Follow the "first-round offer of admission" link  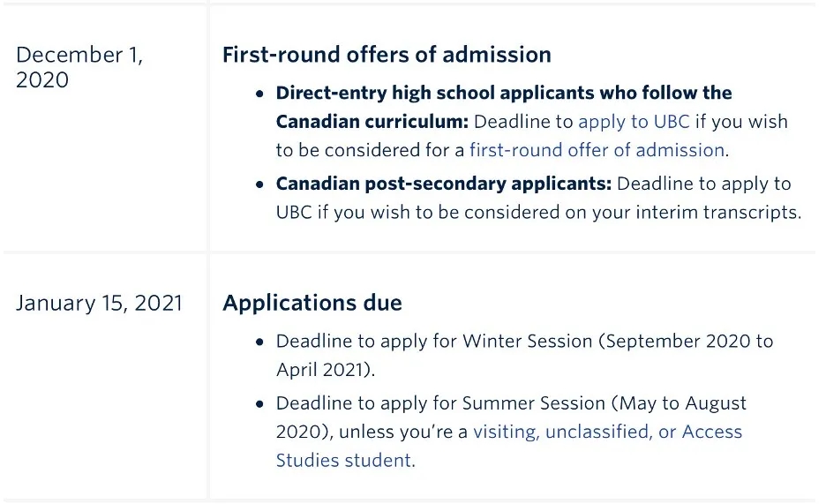point(597,150)
